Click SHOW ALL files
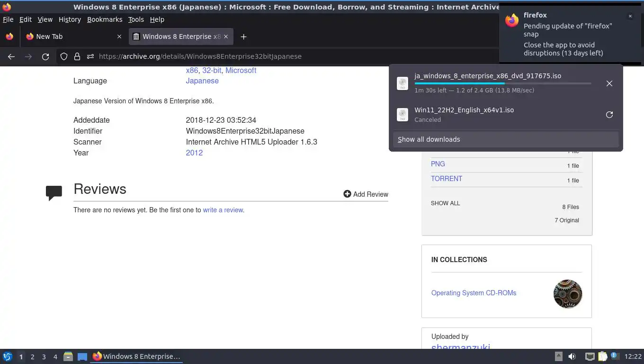 coord(445,203)
